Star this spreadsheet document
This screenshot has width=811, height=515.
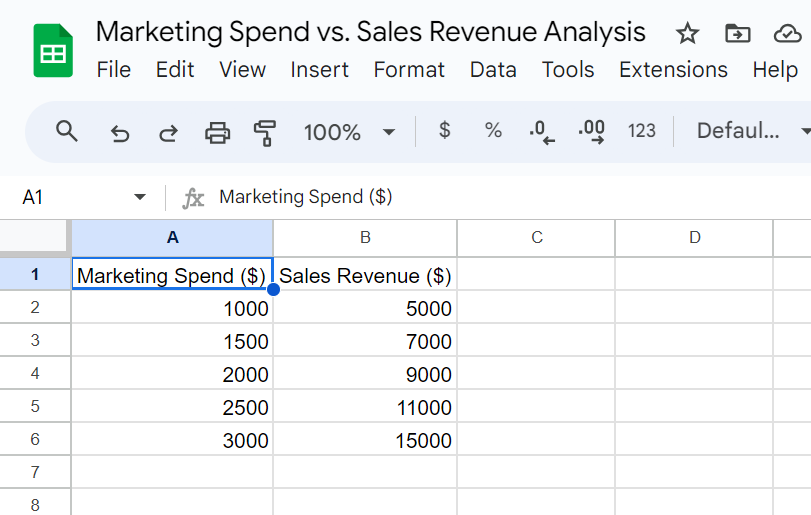click(x=687, y=34)
